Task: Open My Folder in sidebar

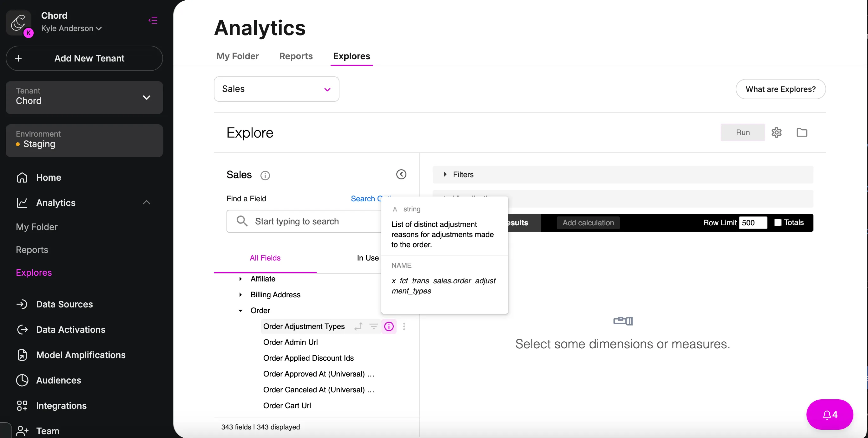Action: coord(37,227)
